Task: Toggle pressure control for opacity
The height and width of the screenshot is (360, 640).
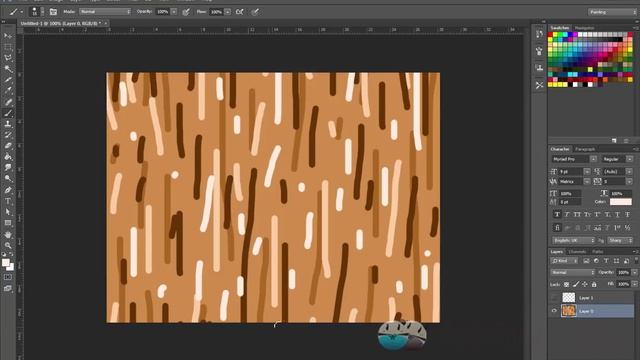Action: pos(186,12)
